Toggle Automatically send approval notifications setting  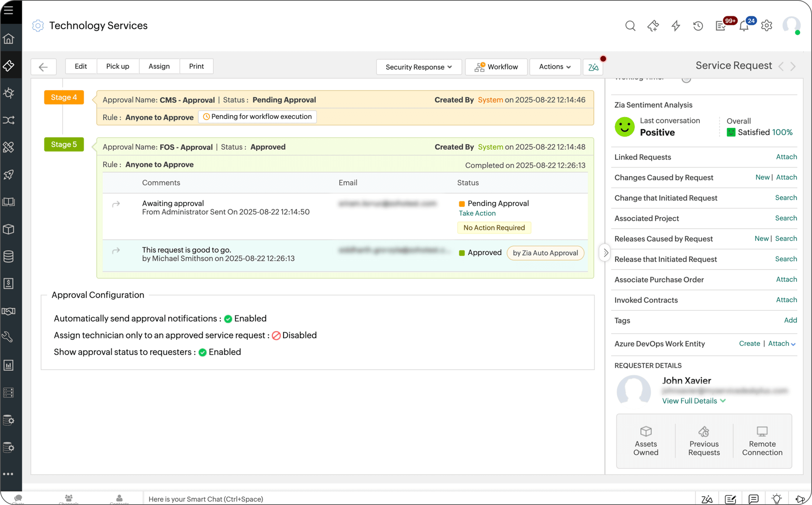tap(227, 318)
